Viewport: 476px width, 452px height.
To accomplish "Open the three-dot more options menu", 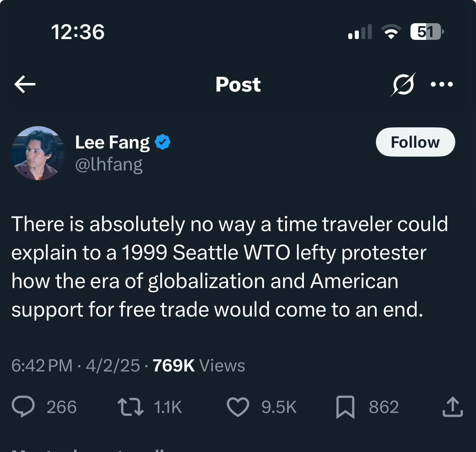I will coord(442,84).
